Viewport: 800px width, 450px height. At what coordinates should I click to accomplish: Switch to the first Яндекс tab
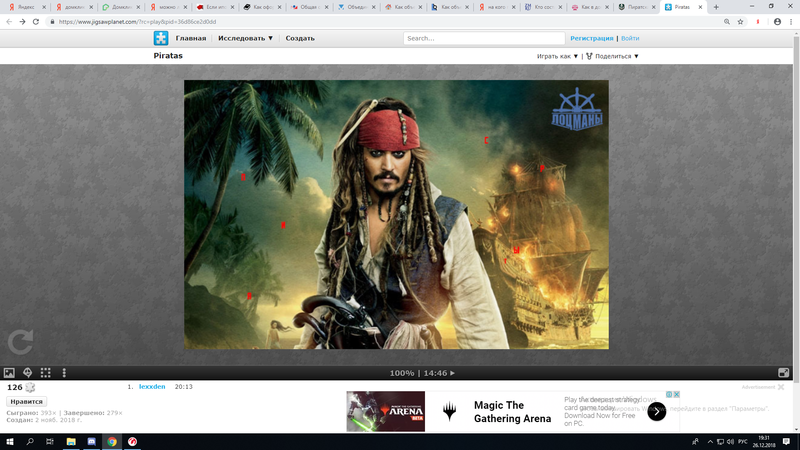click(x=26, y=7)
